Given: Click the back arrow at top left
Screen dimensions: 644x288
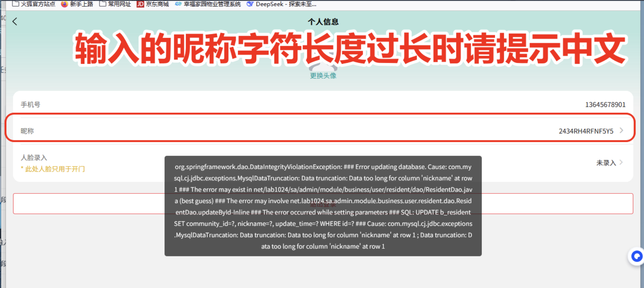Looking at the screenshot, I should pyautogui.click(x=15, y=21).
